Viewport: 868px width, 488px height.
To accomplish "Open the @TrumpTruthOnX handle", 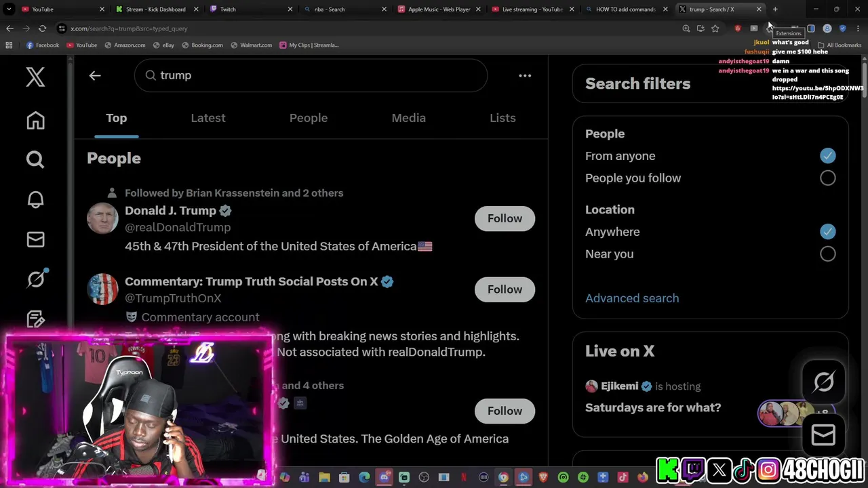I will click(173, 298).
